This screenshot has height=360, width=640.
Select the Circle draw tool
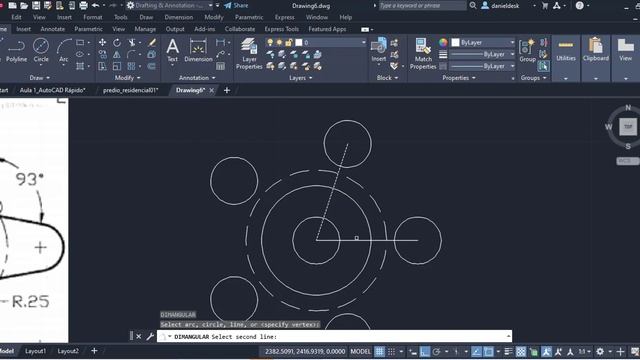(x=41, y=50)
